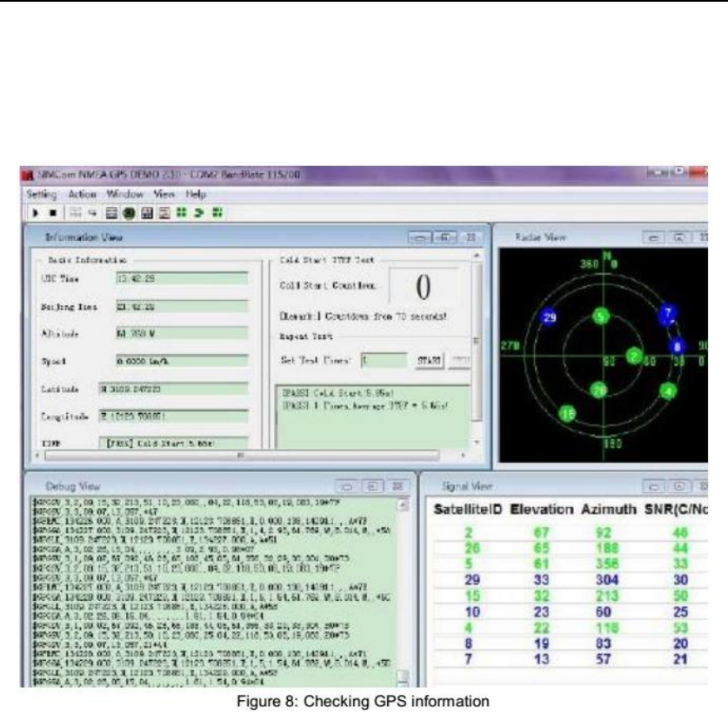Click azimuth value 213 in Signal View
The width and height of the screenshot is (728, 714).
[x=607, y=596]
